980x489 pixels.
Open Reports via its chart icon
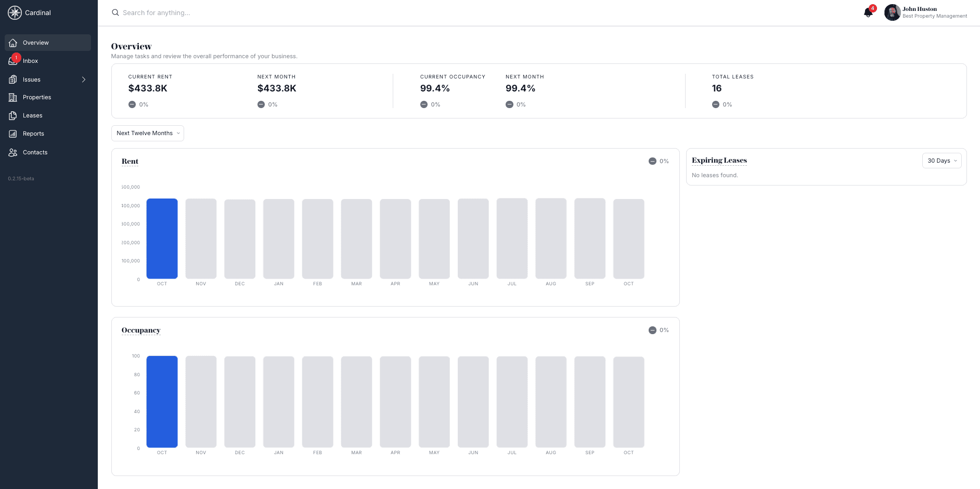[12, 134]
